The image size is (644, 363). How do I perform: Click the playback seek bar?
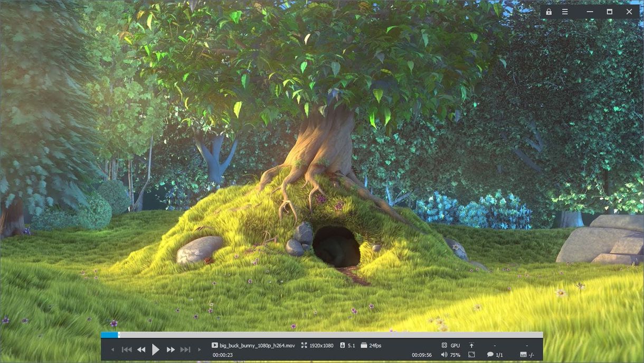(x=322, y=335)
